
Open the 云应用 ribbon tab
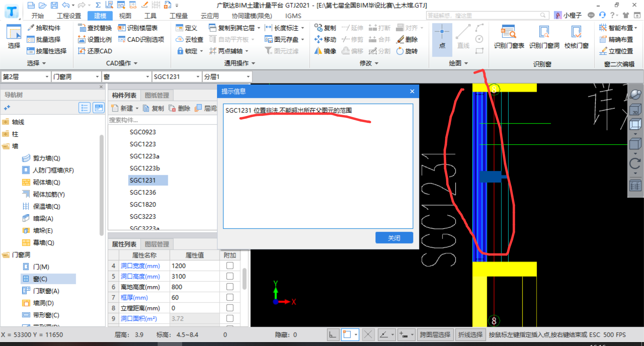click(x=210, y=16)
